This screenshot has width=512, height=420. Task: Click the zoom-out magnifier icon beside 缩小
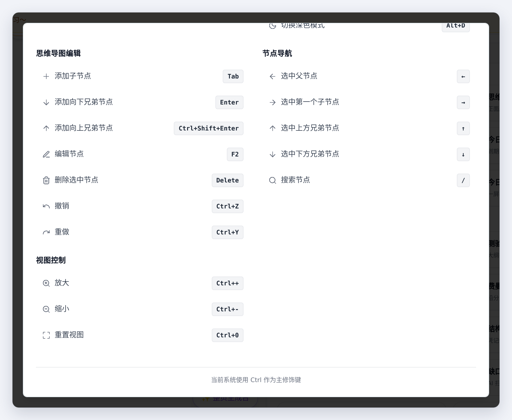click(46, 309)
